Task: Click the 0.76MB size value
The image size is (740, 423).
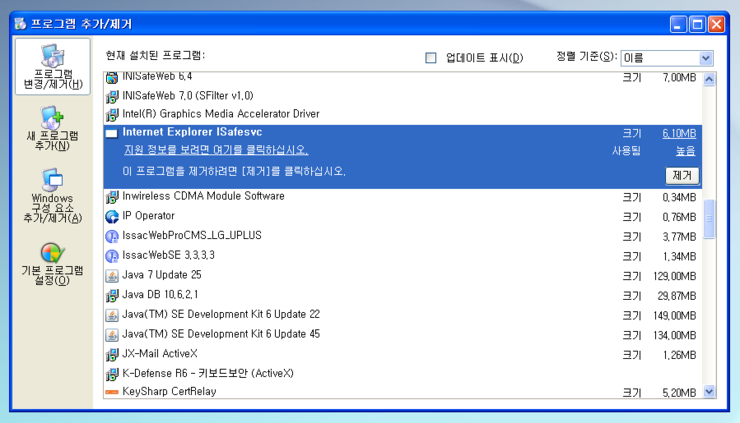Action: coord(679,217)
